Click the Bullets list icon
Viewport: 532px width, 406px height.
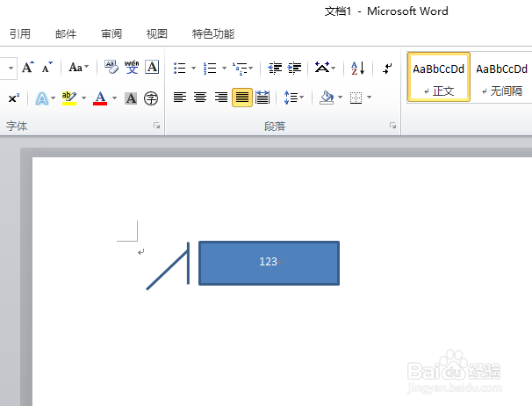(179, 68)
